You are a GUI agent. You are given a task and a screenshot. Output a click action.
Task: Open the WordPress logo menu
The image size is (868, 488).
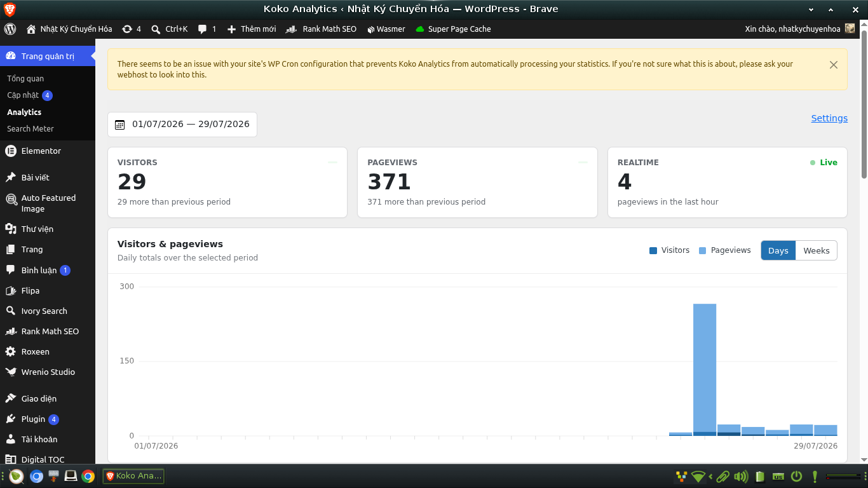coord(10,29)
